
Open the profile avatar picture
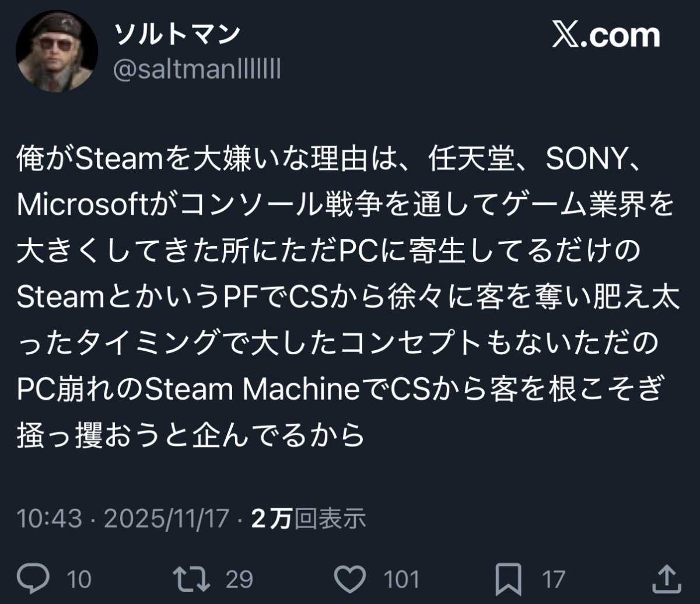[x=56, y=51]
